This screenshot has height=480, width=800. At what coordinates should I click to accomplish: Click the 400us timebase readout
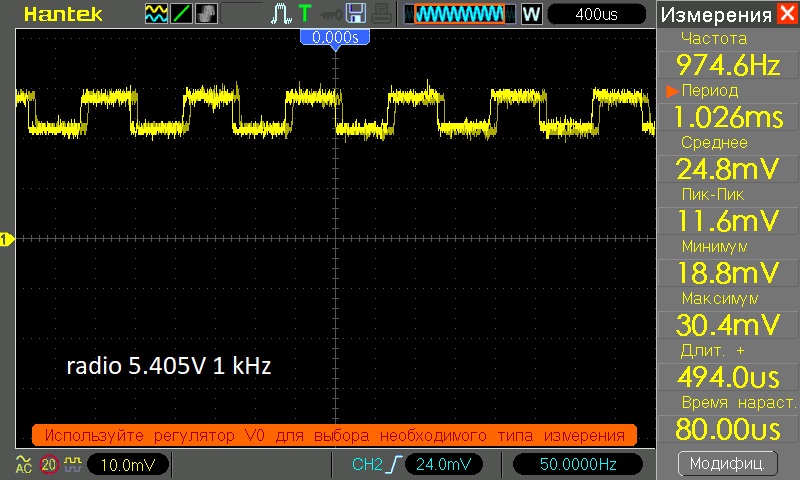tap(595, 14)
